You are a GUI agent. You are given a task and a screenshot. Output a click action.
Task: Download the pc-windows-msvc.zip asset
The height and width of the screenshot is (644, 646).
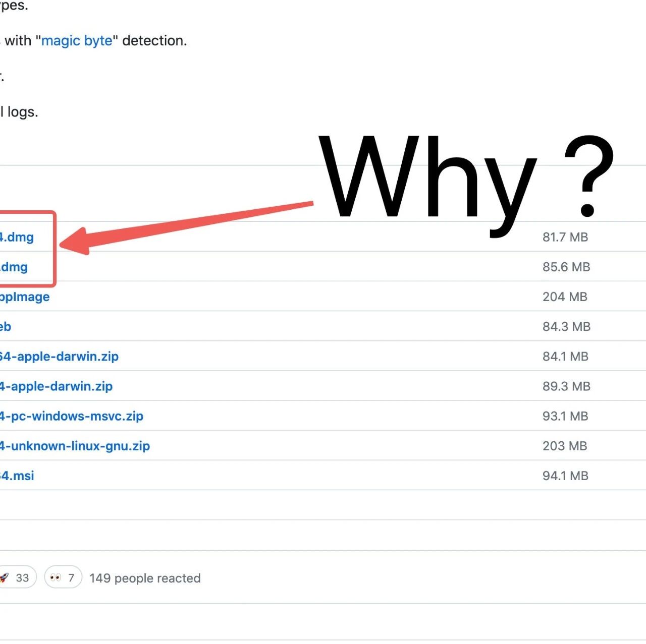click(72, 416)
